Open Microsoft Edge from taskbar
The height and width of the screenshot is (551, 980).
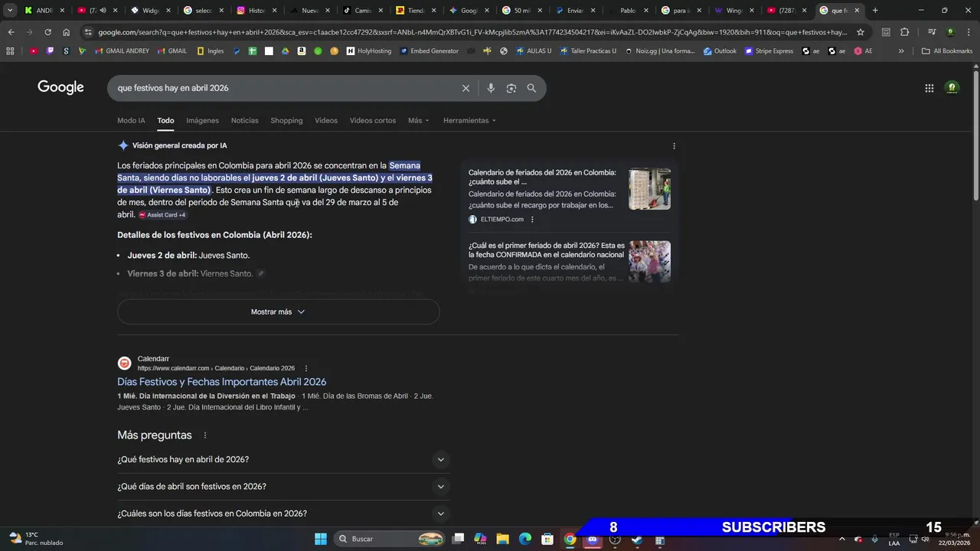[x=525, y=539]
